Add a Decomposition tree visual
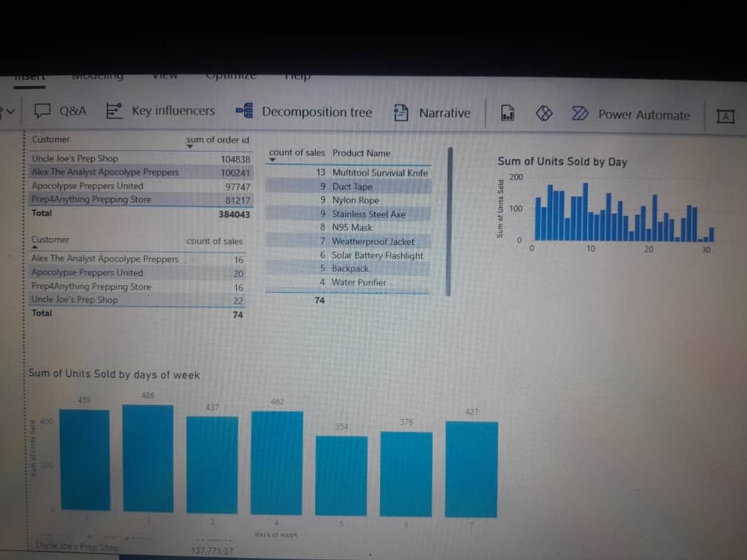Image resolution: width=747 pixels, height=560 pixels. 308,112
